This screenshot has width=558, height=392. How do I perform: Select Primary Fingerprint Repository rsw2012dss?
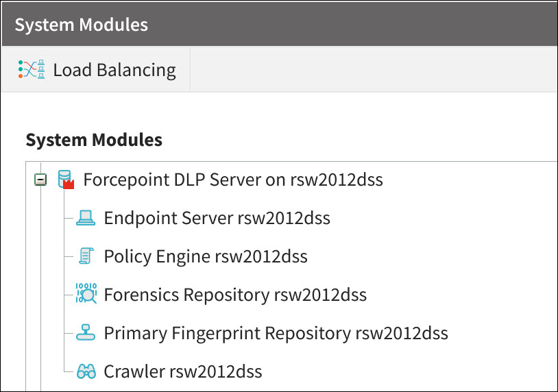coord(276,334)
